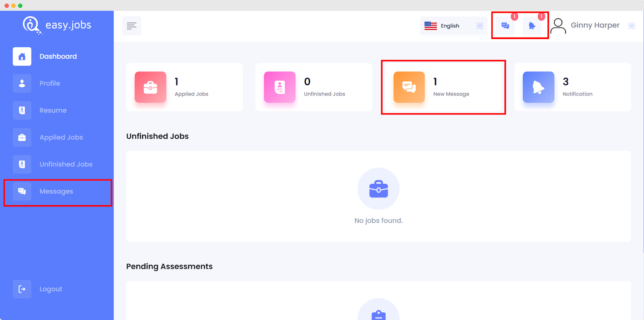Click the Unfinished Jobs sidebar icon
The image size is (644, 320).
(22, 164)
